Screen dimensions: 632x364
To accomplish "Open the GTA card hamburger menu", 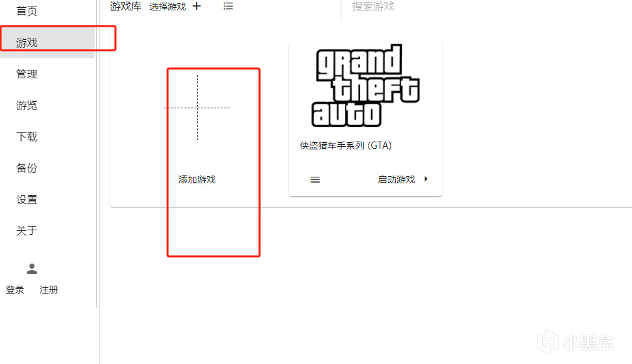I will point(315,180).
